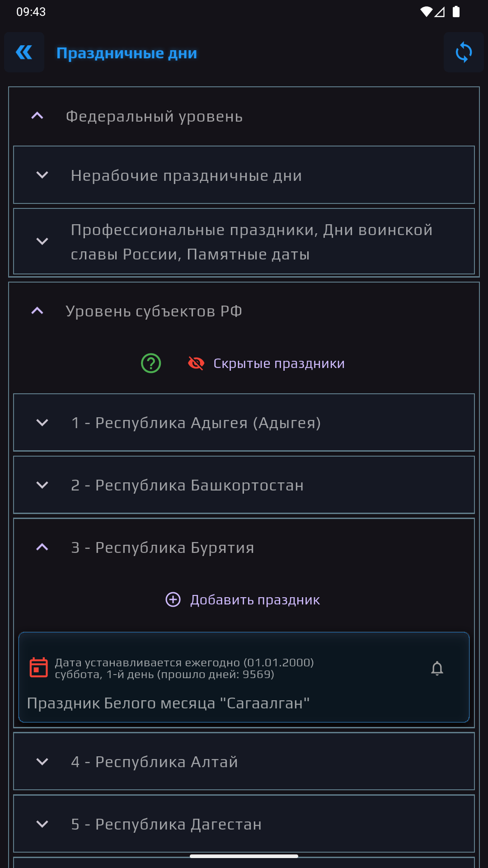Expand 1 - Республика Адыгея
488x868 pixels.
tap(244, 422)
